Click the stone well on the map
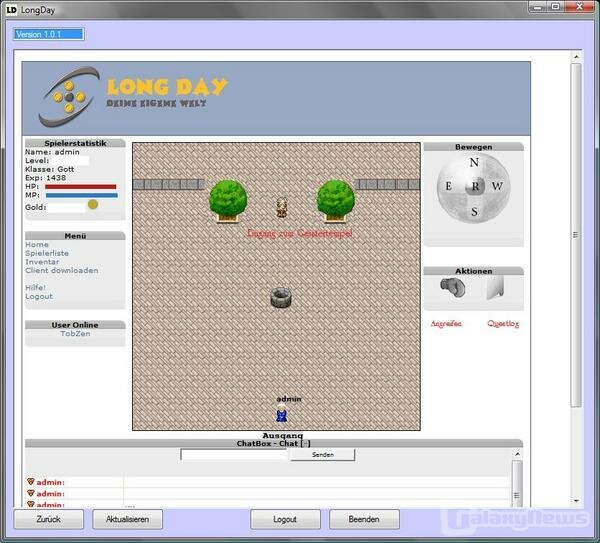 click(x=281, y=298)
